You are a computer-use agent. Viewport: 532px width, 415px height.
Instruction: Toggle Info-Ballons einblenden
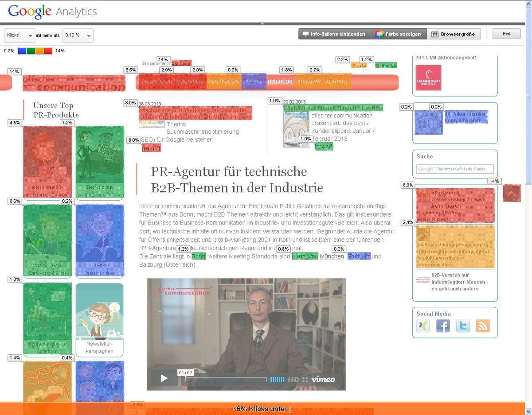point(335,34)
